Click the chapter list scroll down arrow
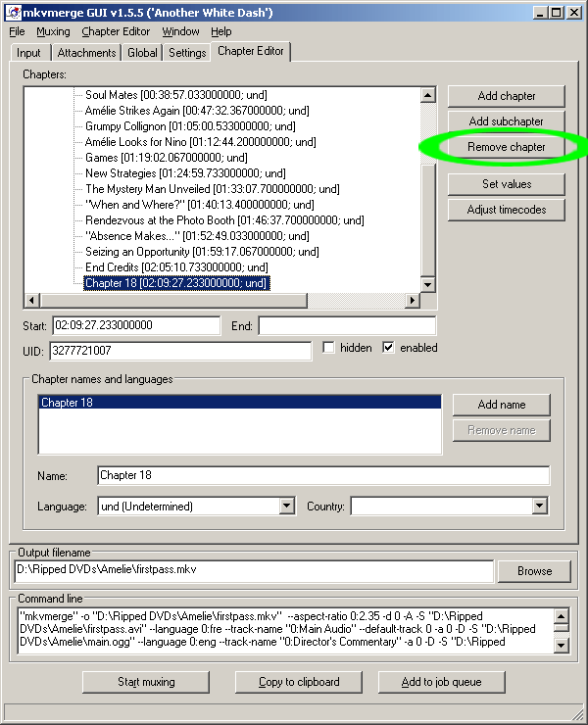This screenshot has width=588, height=725. [428, 284]
